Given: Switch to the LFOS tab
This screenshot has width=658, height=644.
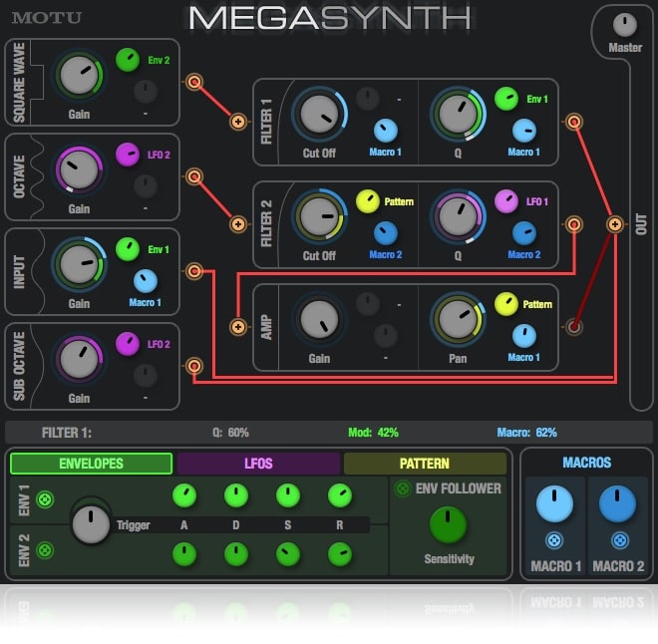Looking at the screenshot, I should (258, 464).
